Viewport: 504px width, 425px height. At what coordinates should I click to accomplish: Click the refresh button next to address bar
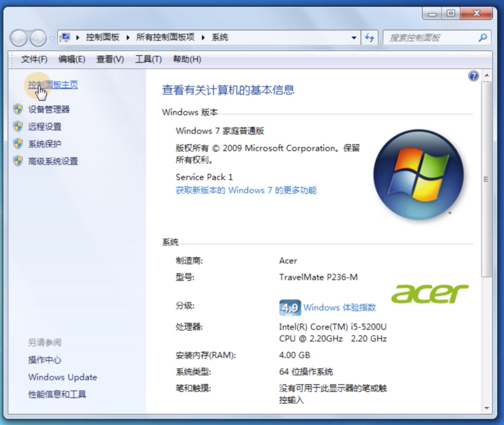(x=369, y=38)
